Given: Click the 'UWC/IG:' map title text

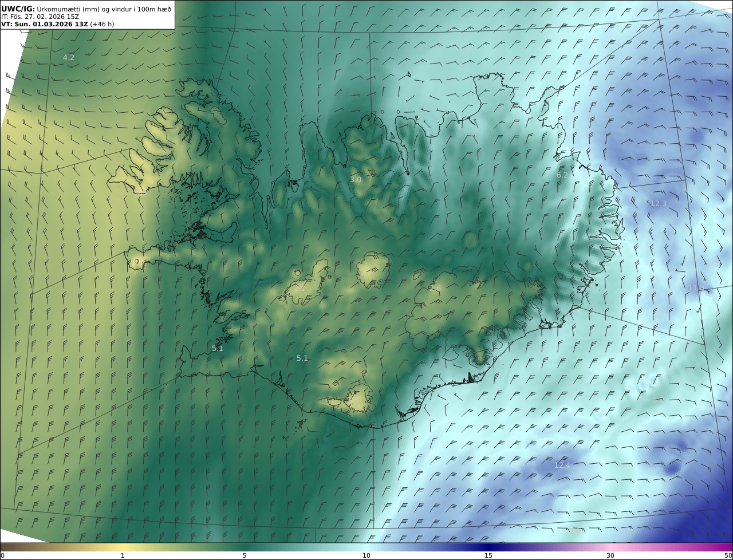Looking at the screenshot, I should 18,9.
